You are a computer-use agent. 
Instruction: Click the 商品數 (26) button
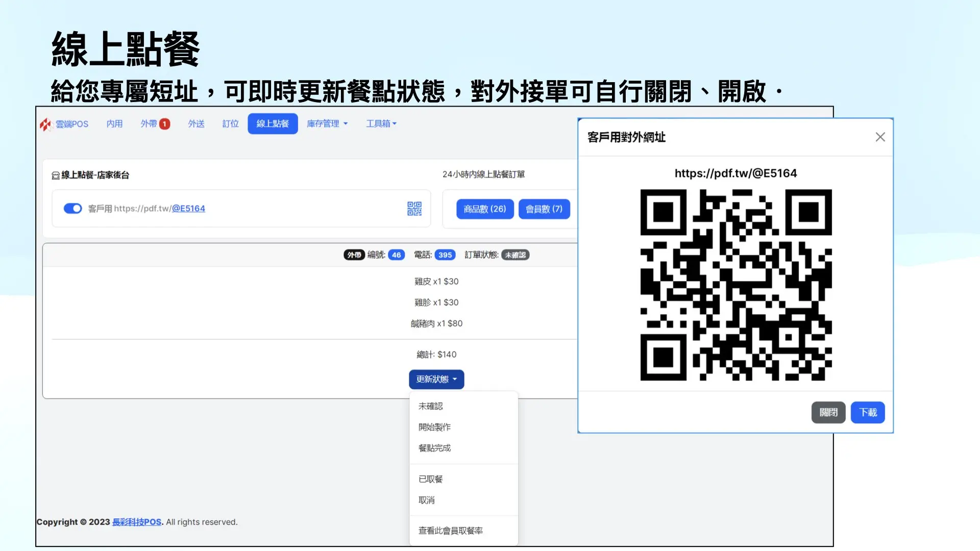pyautogui.click(x=484, y=209)
